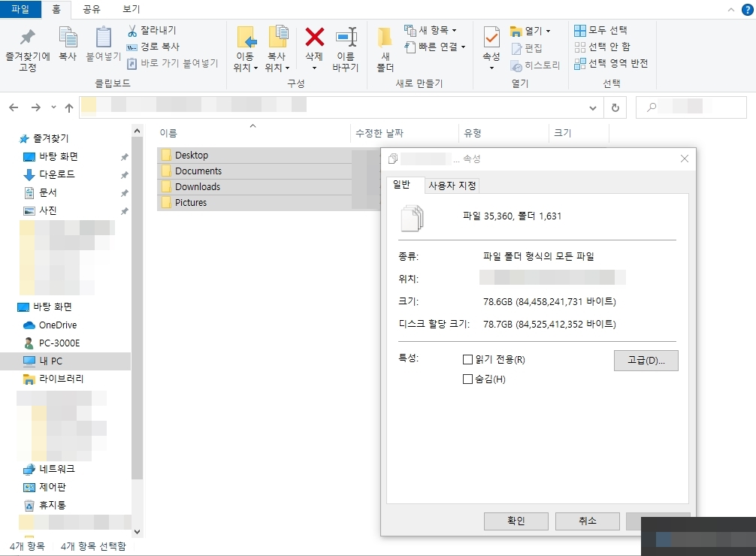Open the blue help question icon
Viewport: 756px width, 556px height.
747,10
